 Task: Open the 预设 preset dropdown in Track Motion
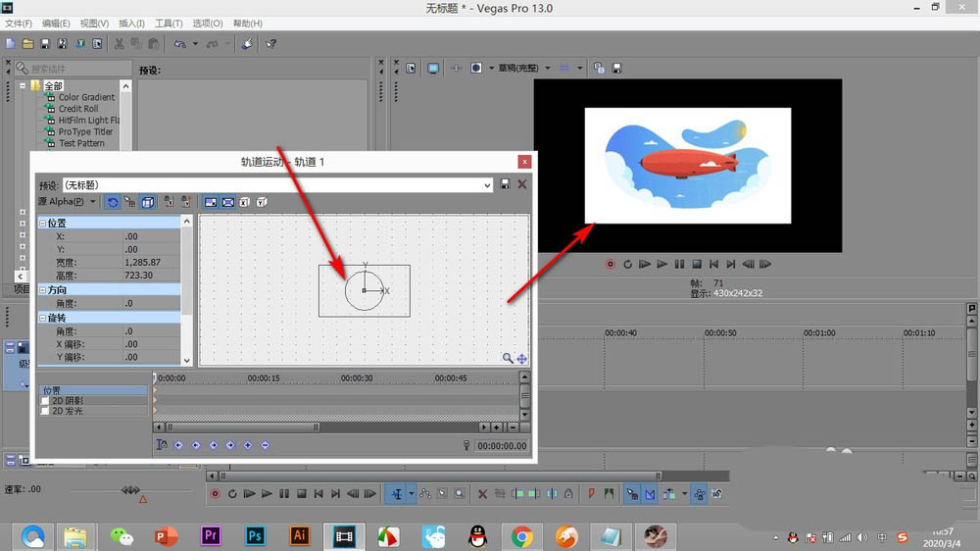click(x=487, y=185)
